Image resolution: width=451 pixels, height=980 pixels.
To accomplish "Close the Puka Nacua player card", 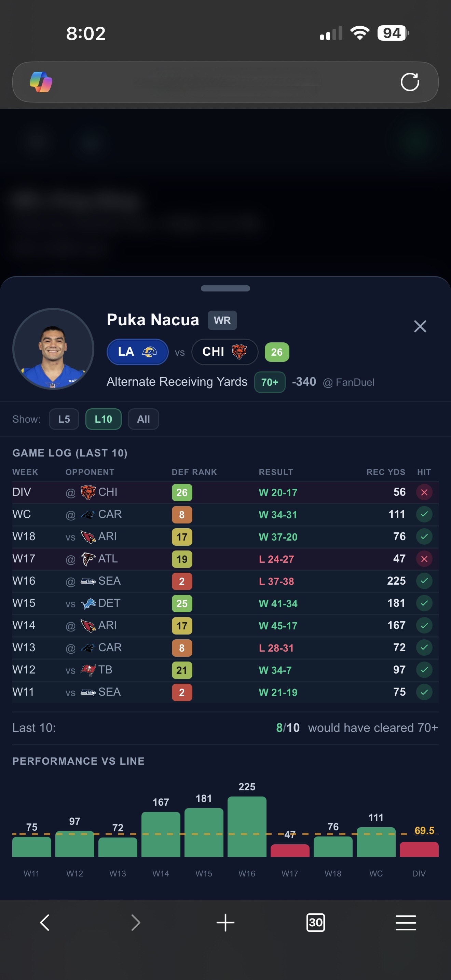I will click(420, 326).
